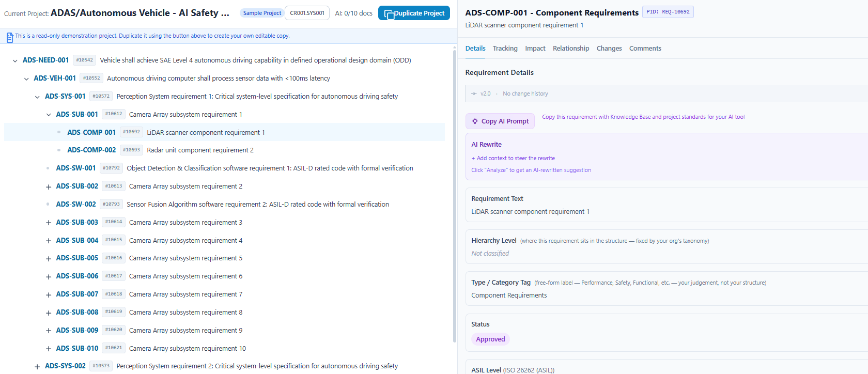Click the copy icon on Duplicate Project button
Screen dimensions: 868x374
(389, 14)
